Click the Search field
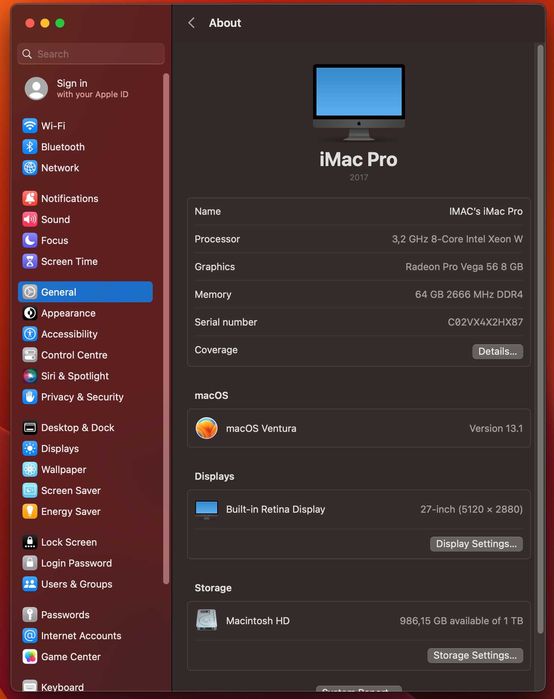The image size is (554, 699). [x=91, y=54]
